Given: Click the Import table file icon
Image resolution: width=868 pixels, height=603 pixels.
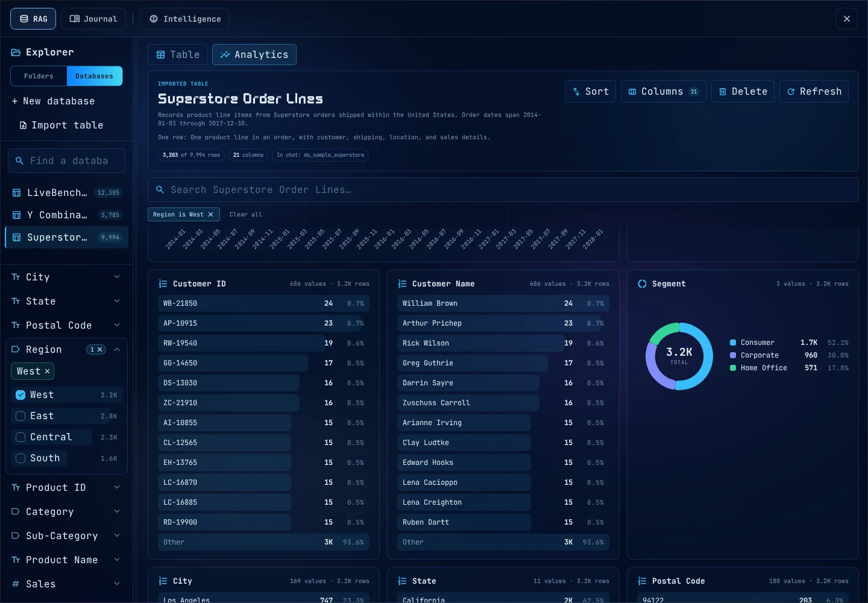Looking at the screenshot, I should pos(23,125).
